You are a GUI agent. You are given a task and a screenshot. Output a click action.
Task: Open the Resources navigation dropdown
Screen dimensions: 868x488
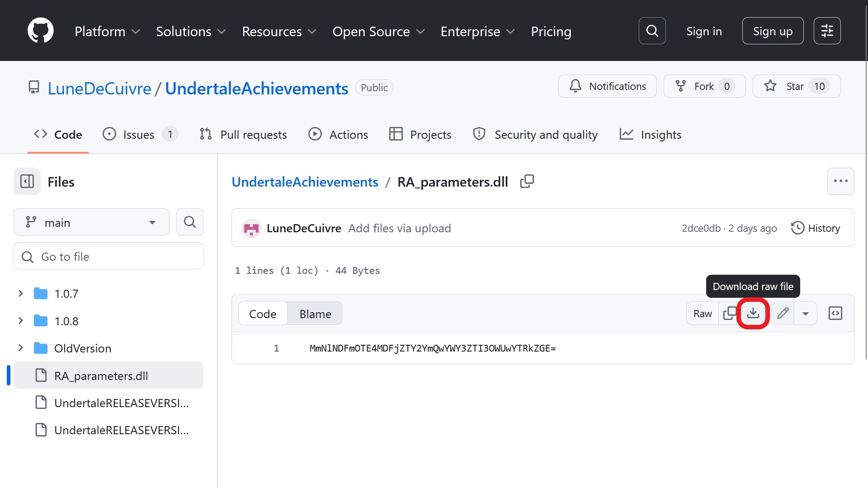coord(279,32)
